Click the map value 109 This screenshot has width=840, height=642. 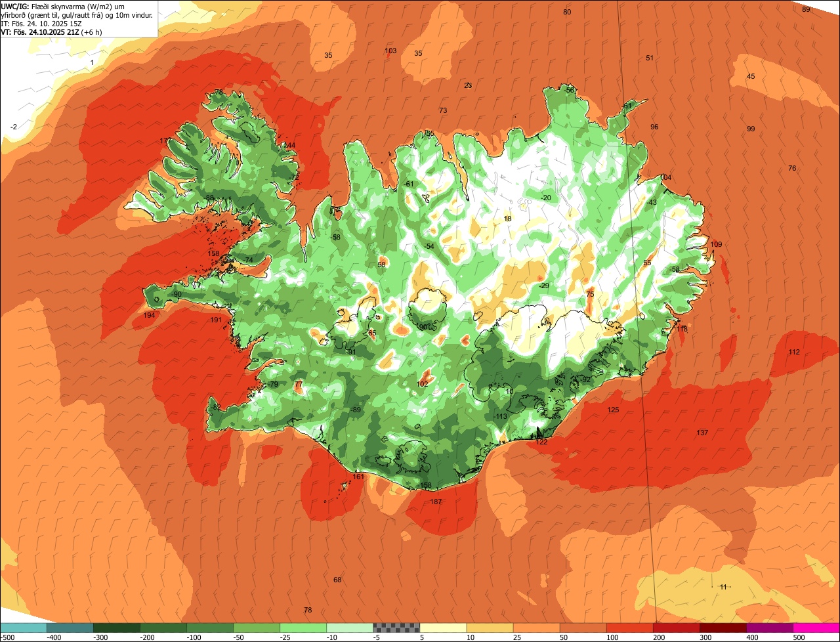point(716,245)
